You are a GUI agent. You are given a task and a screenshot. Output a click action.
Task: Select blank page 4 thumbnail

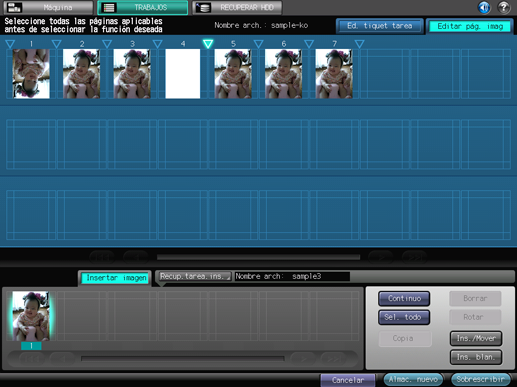(183, 74)
